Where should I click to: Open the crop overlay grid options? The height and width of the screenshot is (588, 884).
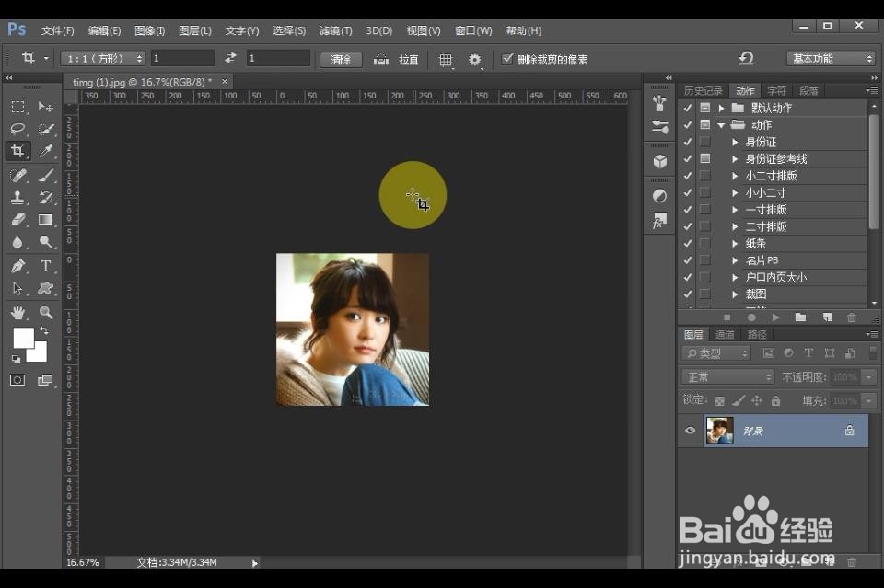[x=446, y=60]
